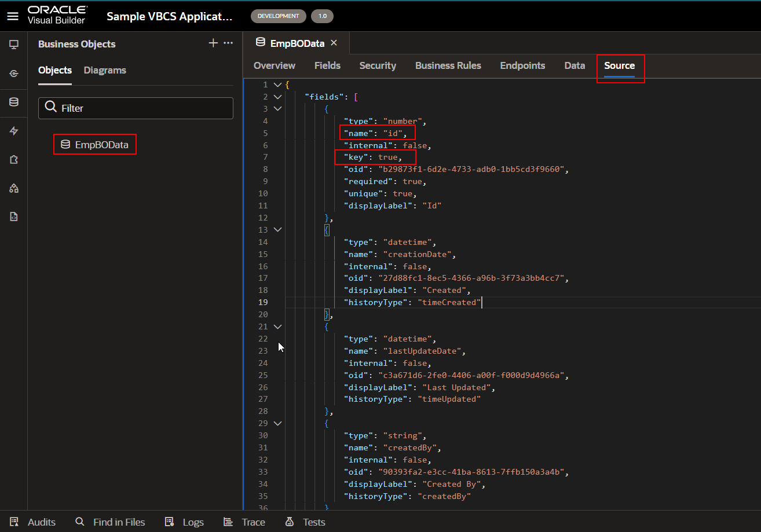The height and width of the screenshot is (532, 761).
Task: Click the Tests flask icon
Action: tap(290, 522)
